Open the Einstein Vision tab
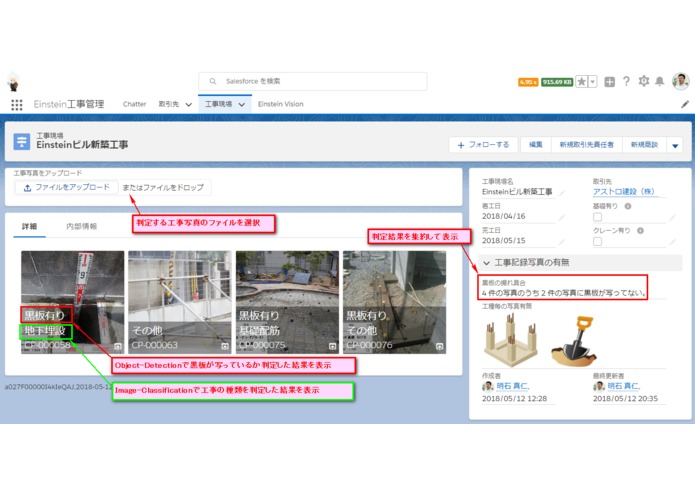 [x=281, y=104]
